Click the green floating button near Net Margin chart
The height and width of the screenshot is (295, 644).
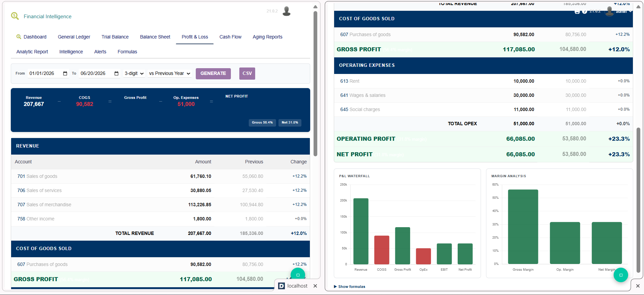(x=621, y=275)
